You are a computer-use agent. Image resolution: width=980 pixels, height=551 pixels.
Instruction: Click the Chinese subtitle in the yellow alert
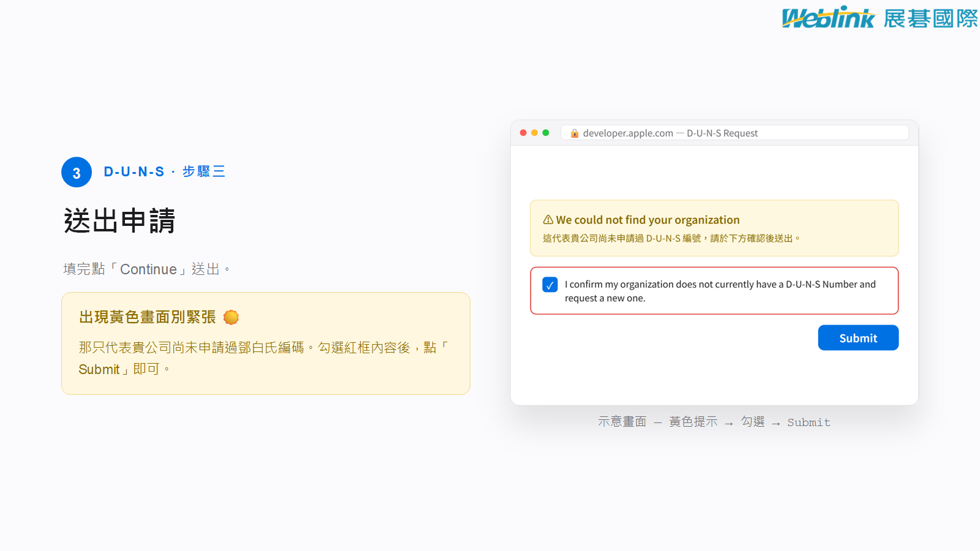click(x=671, y=238)
